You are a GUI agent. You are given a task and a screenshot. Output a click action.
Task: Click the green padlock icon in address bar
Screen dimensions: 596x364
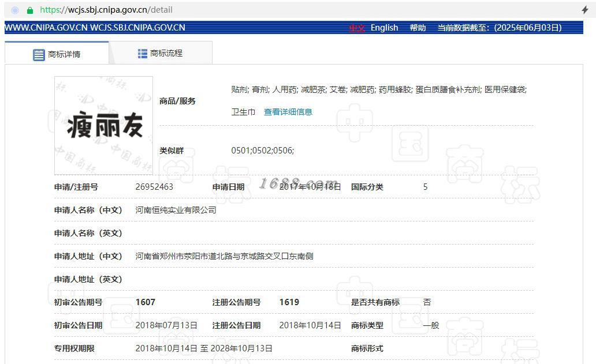(30, 10)
